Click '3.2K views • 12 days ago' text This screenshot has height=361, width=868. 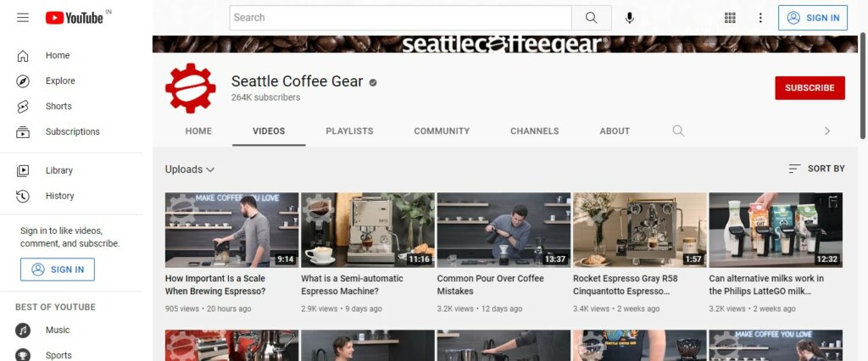point(480,309)
